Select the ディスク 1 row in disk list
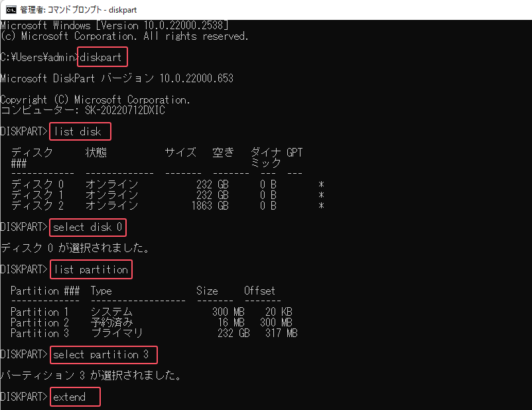 click(x=166, y=195)
